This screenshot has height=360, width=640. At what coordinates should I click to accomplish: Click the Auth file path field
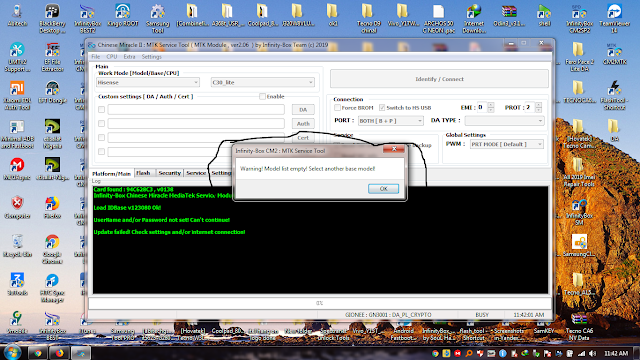(196, 123)
